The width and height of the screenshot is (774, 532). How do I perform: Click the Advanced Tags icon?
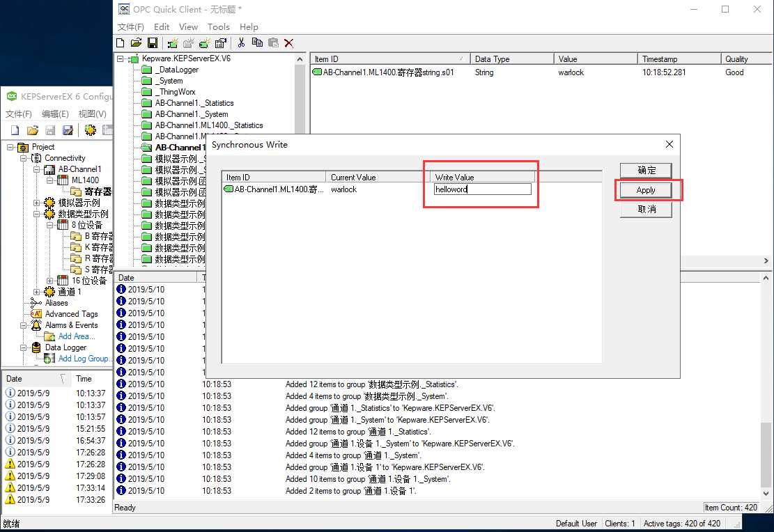click(36, 314)
